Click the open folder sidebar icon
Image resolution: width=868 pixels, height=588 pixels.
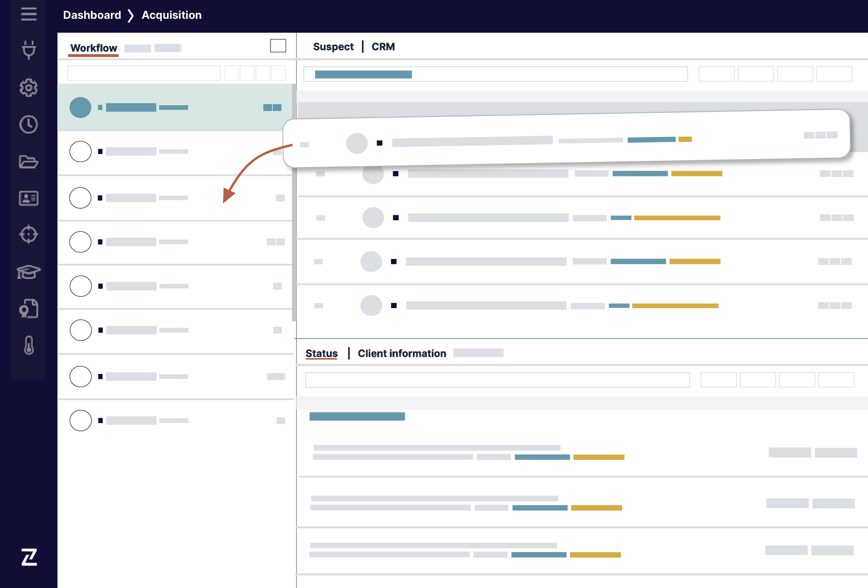click(29, 161)
